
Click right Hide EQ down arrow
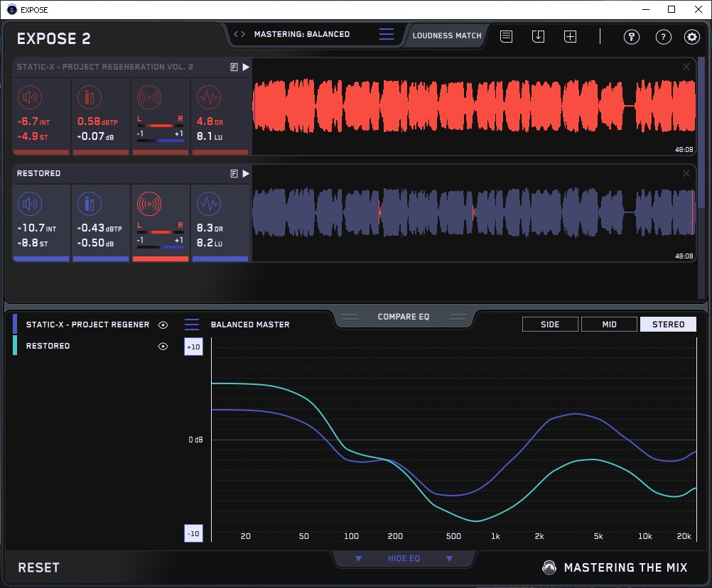(449, 558)
